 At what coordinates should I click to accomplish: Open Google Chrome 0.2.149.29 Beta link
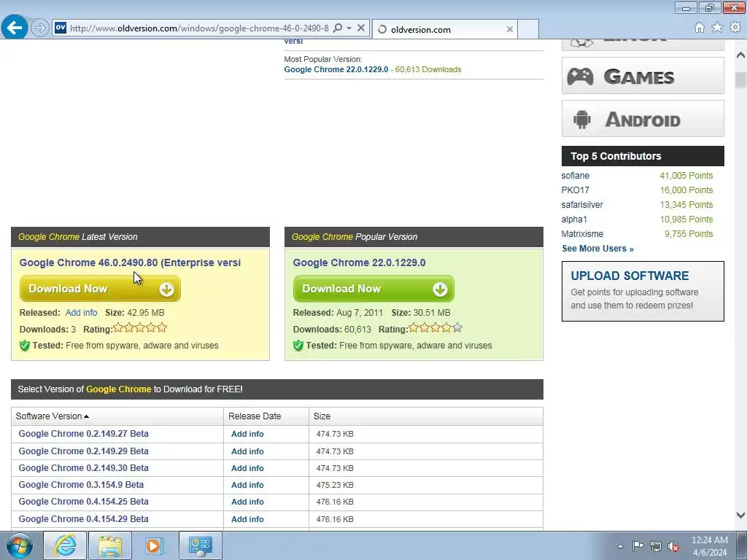pyautogui.click(x=83, y=451)
